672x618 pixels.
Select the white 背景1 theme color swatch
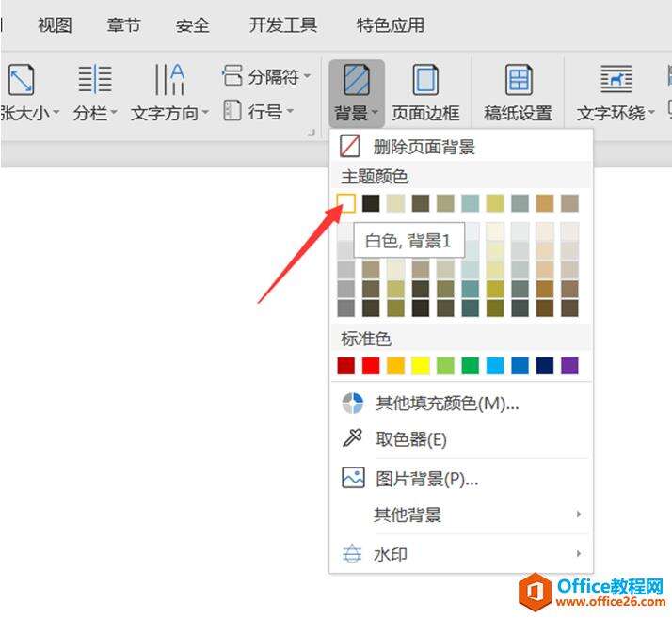point(345,203)
